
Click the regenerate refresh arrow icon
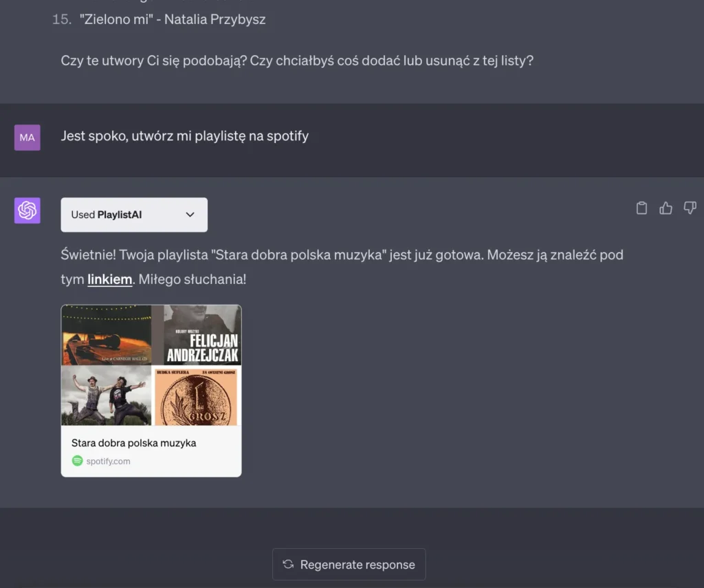pos(288,564)
